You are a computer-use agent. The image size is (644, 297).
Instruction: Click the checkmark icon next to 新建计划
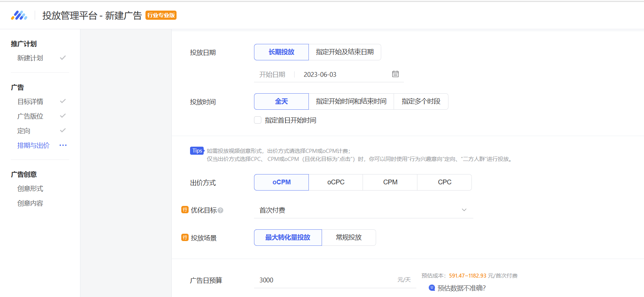63,58
